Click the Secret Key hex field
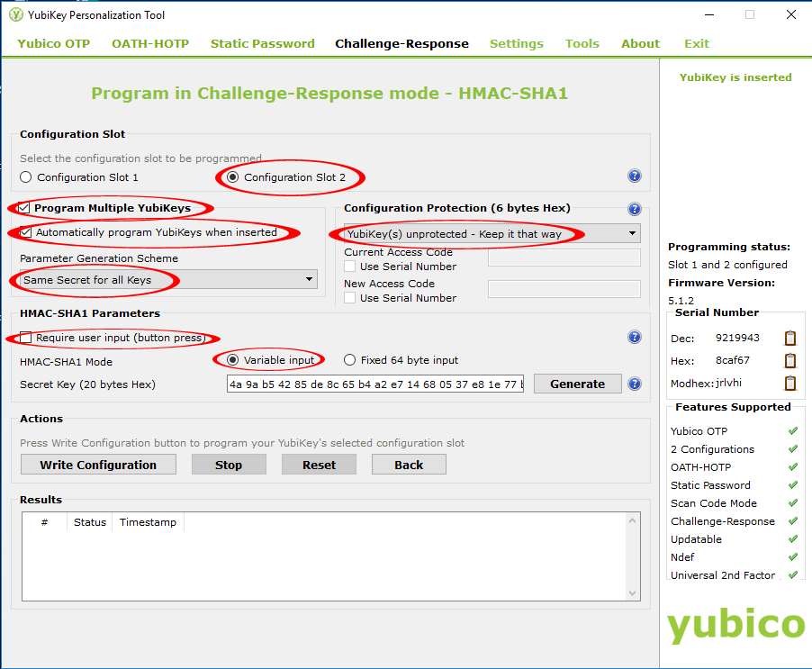The width and height of the screenshot is (812, 669). [375, 384]
